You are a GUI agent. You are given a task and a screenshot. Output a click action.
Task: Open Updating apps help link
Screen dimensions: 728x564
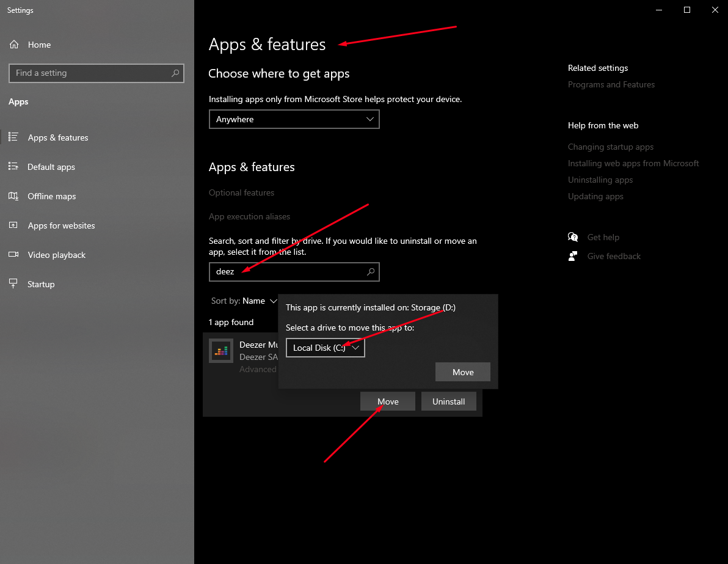(595, 196)
